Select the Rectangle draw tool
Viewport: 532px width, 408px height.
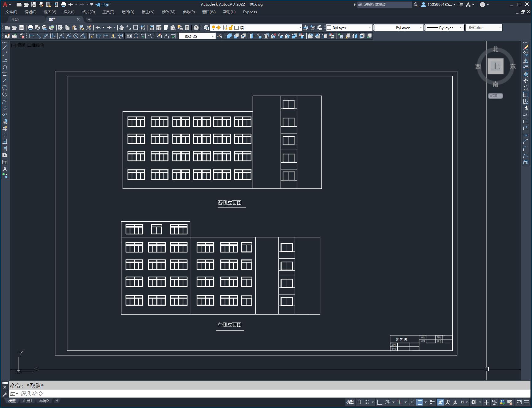tap(5, 74)
